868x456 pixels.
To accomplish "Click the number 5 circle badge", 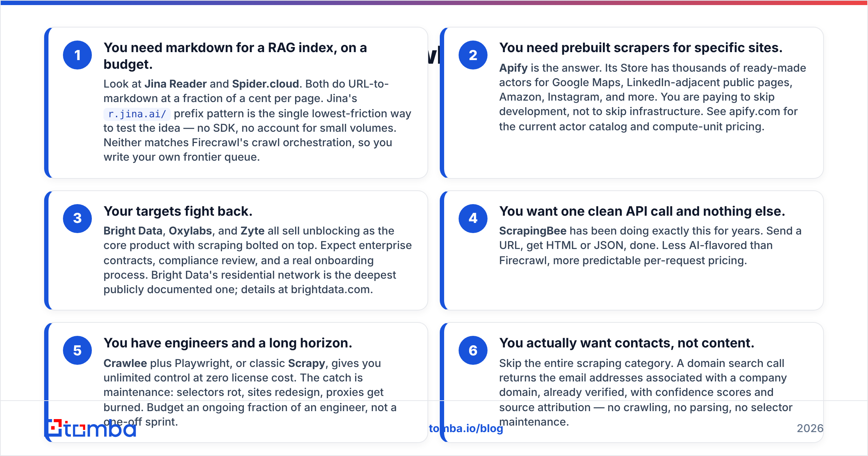I will [77, 350].
